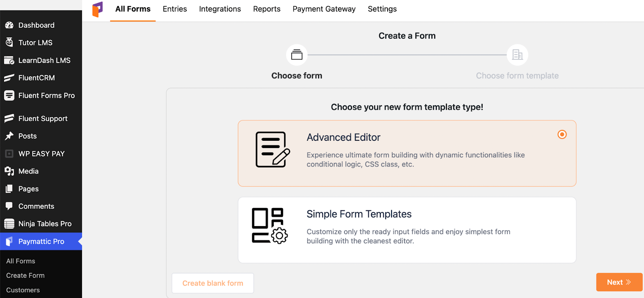Open the Settings tab
This screenshot has height=298, width=644.
(382, 9)
